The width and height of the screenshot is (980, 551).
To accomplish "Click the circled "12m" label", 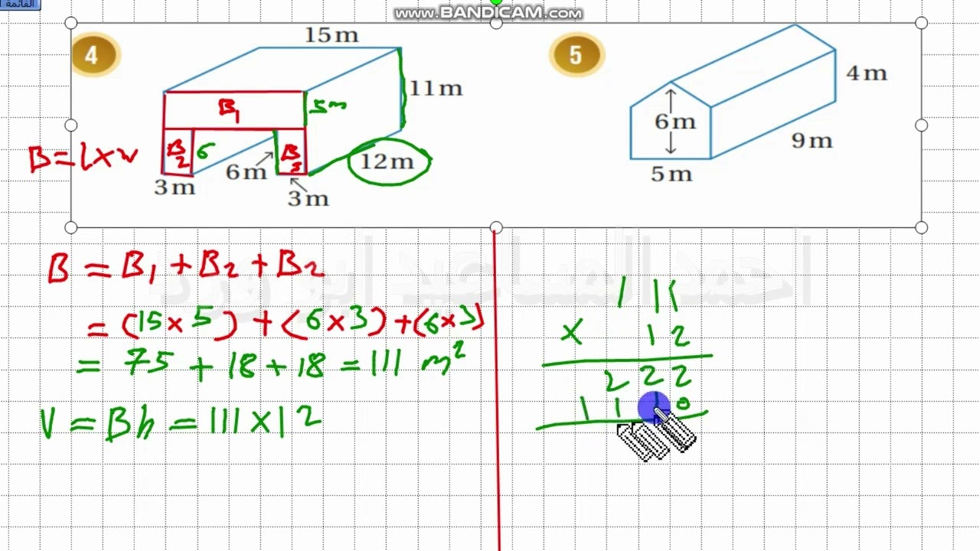I will (x=387, y=161).
